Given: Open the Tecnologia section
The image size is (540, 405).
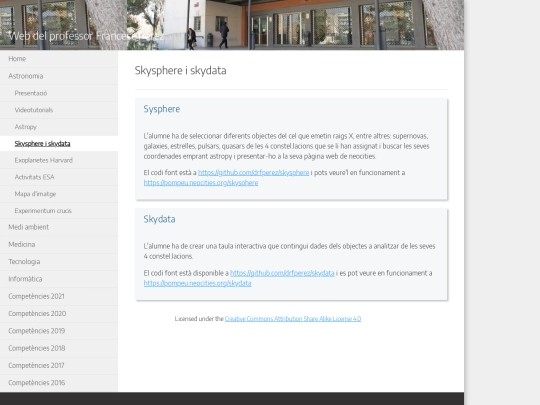Looking at the screenshot, I should click(59, 262).
